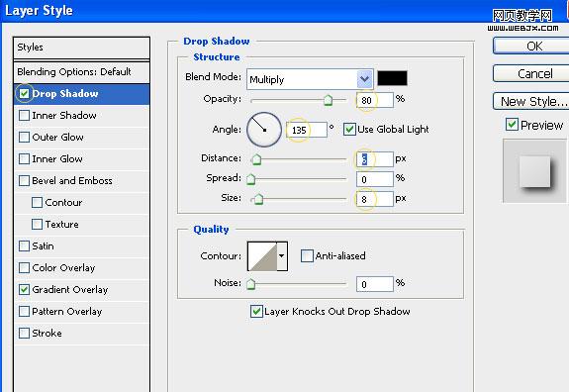Open Inner Shadow settings label

[x=64, y=116]
